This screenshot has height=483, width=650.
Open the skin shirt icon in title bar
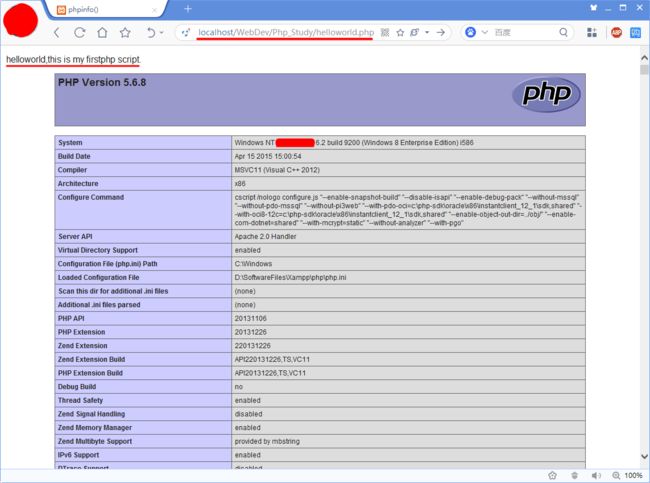594,7
